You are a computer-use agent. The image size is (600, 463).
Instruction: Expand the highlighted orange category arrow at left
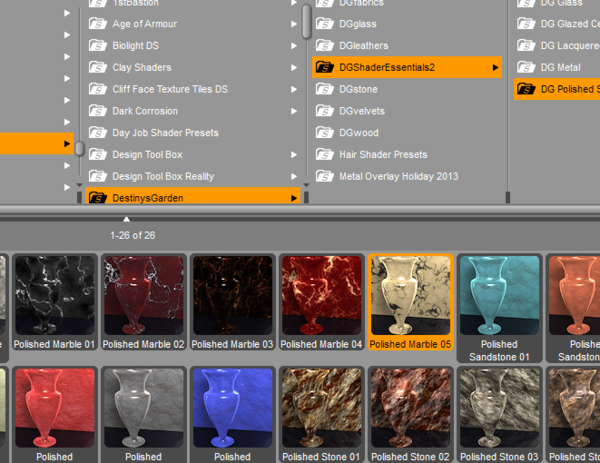(67, 144)
